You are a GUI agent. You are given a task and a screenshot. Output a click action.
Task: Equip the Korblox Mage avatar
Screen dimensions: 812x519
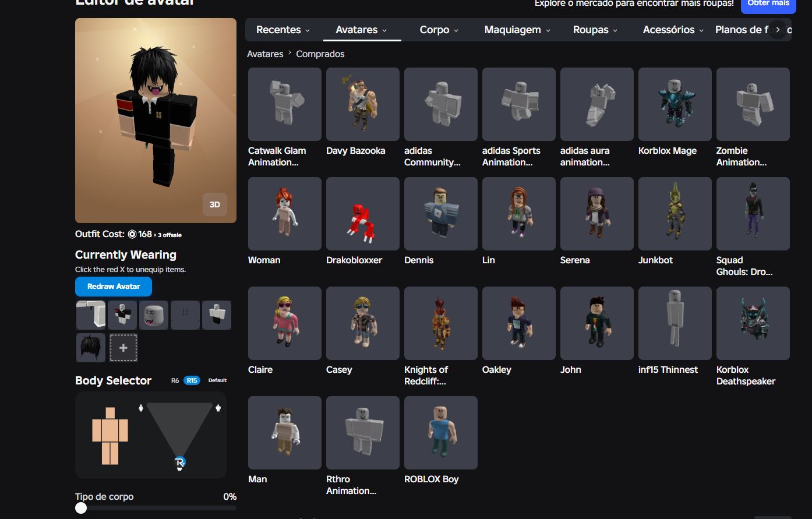pyautogui.click(x=675, y=104)
